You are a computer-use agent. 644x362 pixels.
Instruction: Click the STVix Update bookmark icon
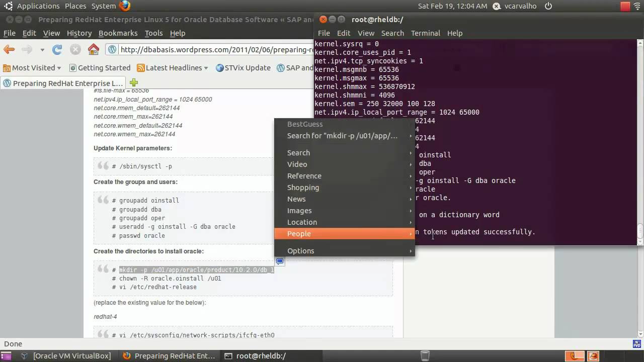point(219,68)
